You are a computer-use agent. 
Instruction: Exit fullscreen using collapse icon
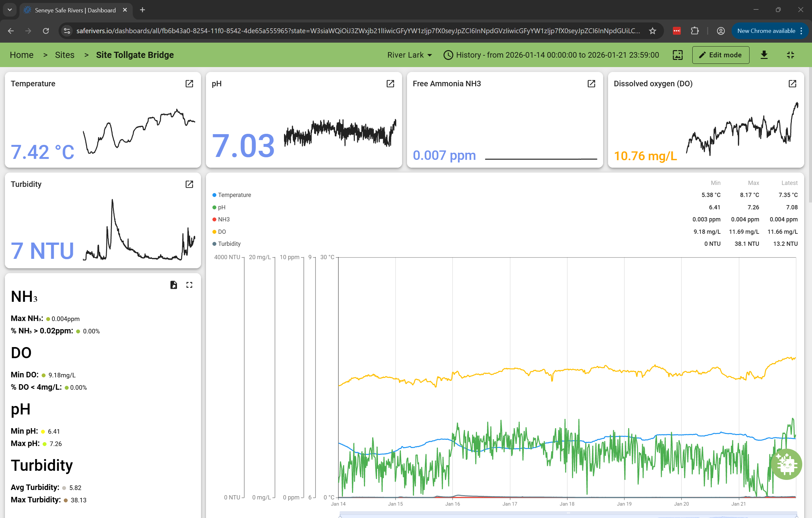[791, 55]
